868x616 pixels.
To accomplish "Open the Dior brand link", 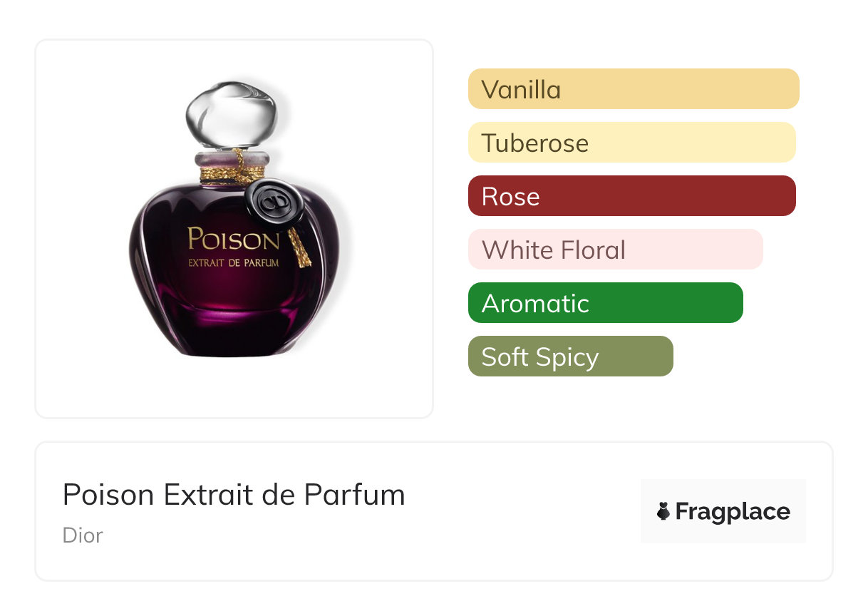I will click(83, 535).
